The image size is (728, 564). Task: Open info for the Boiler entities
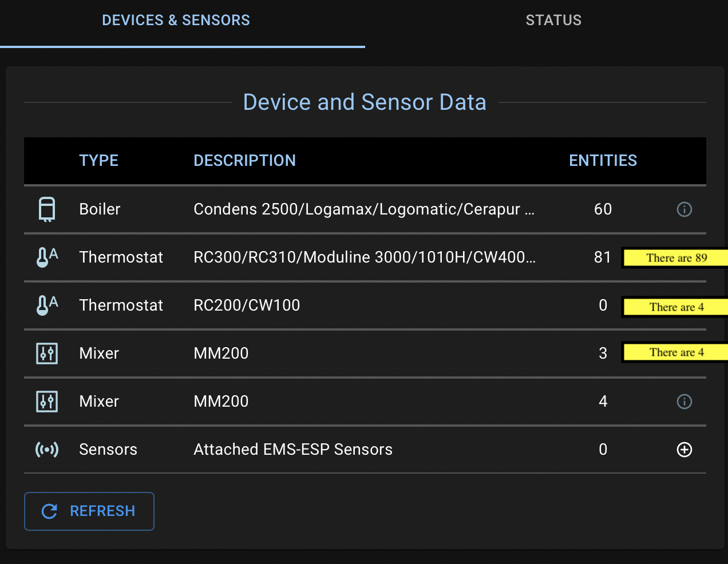coord(685,209)
